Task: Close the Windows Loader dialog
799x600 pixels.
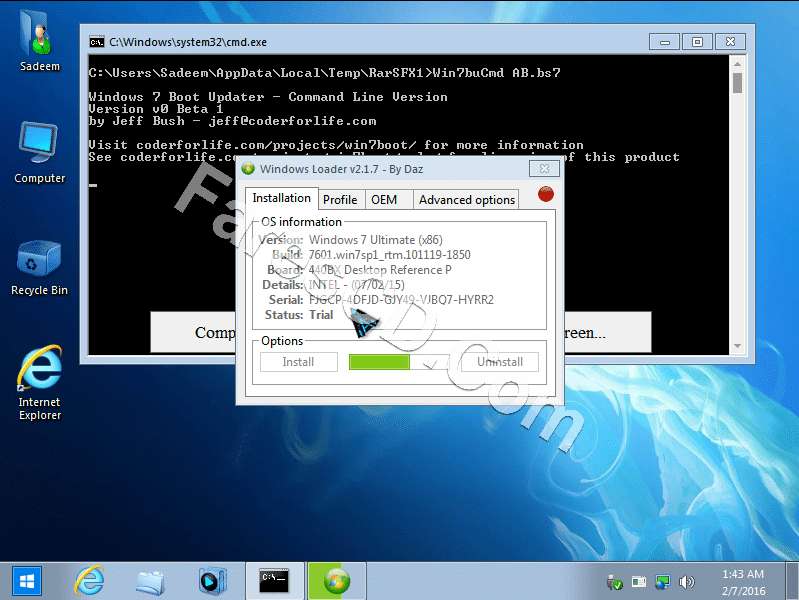Action: 544,169
